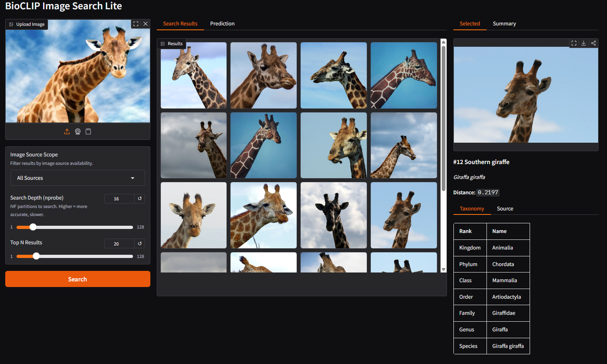Reset the Top N Results value

point(139,243)
